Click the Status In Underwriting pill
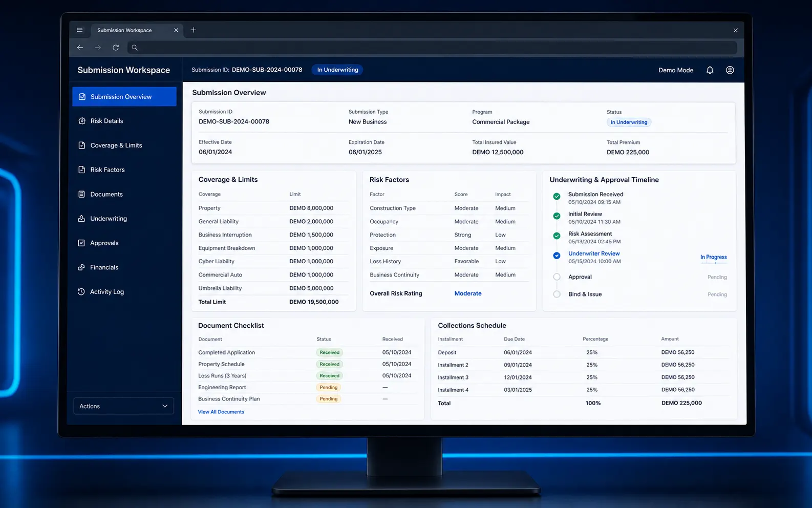This screenshot has width=812, height=508. 629,122
